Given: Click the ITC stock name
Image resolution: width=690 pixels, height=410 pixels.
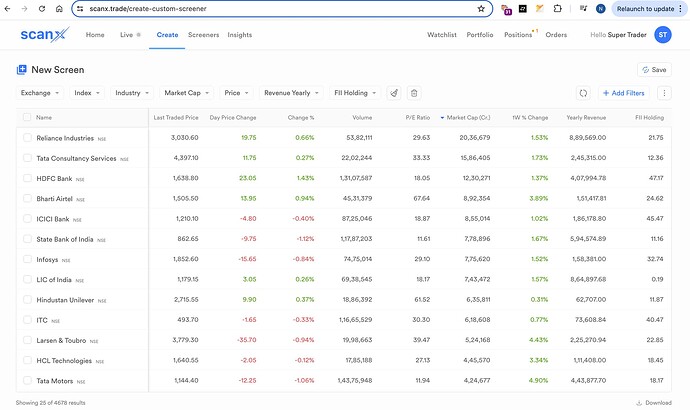Looking at the screenshot, I should (42, 320).
